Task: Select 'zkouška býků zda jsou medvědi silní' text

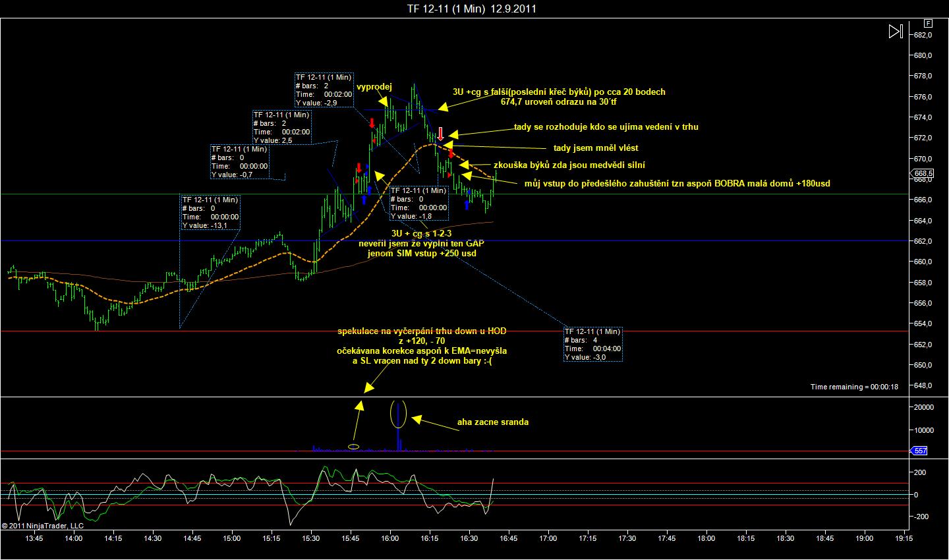Action: [x=569, y=165]
